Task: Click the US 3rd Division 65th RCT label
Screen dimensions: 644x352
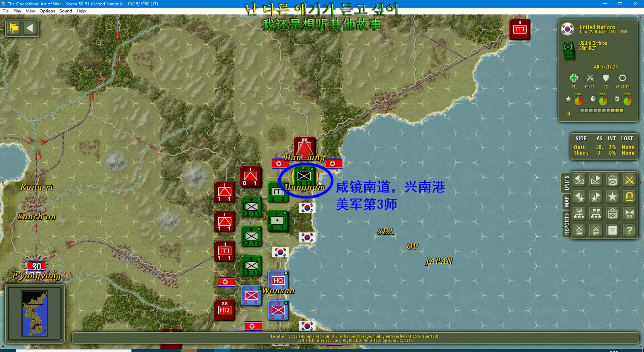Action: pos(593,46)
